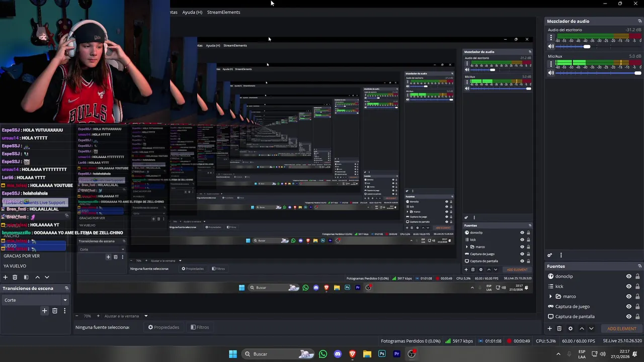Click the Buscar search box on main taskbar
Screen dimensions: 644x362
pos(277,354)
